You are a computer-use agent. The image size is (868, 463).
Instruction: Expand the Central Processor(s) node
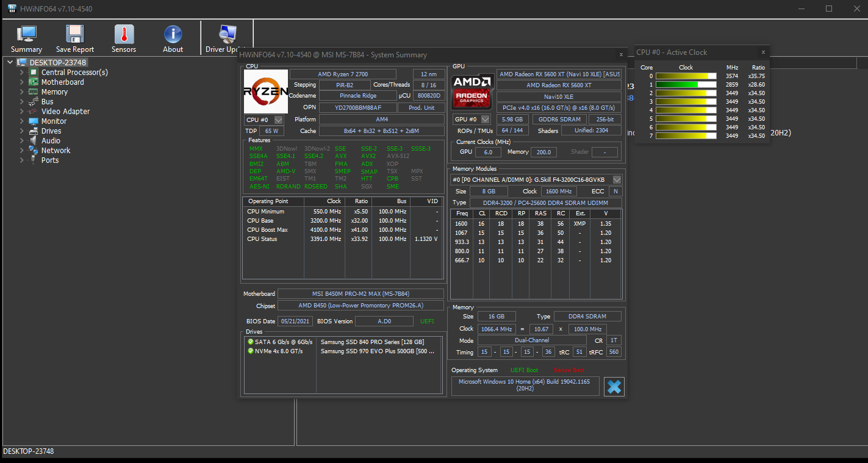[22, 72]
